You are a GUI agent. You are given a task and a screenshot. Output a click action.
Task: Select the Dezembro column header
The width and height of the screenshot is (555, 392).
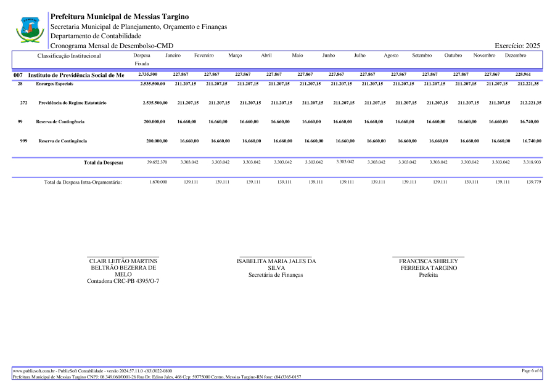[516, 56]
